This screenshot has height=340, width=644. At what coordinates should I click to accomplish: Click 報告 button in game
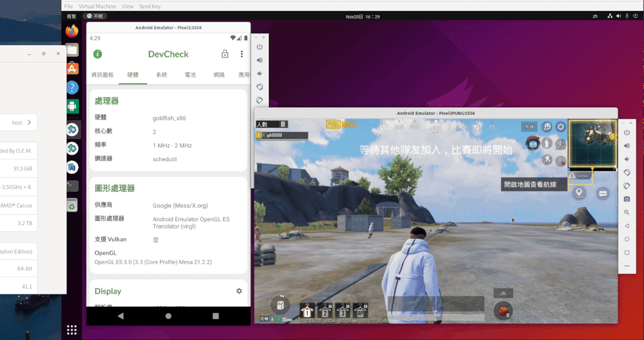coord(530,127)
